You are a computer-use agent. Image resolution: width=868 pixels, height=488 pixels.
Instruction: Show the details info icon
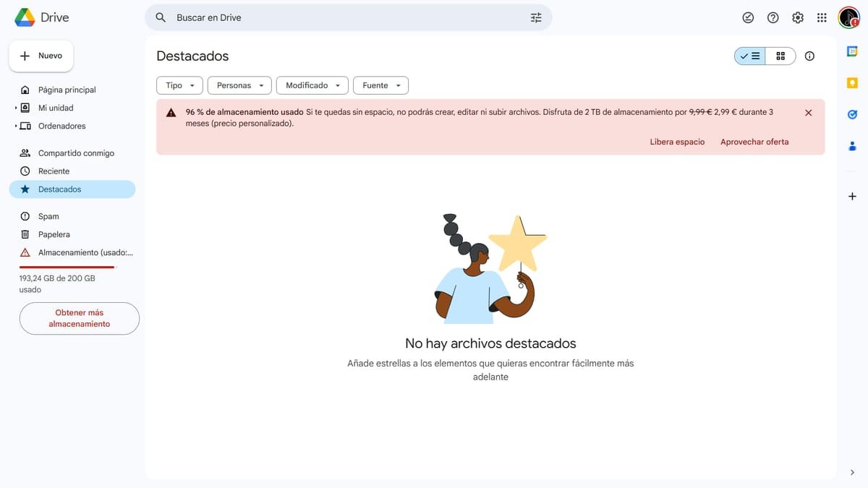tap(809, 56)
